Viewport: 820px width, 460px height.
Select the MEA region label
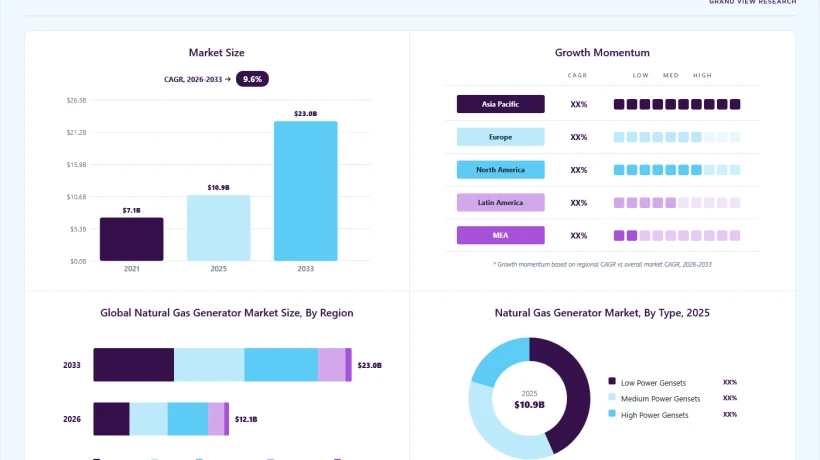[500, 235]
